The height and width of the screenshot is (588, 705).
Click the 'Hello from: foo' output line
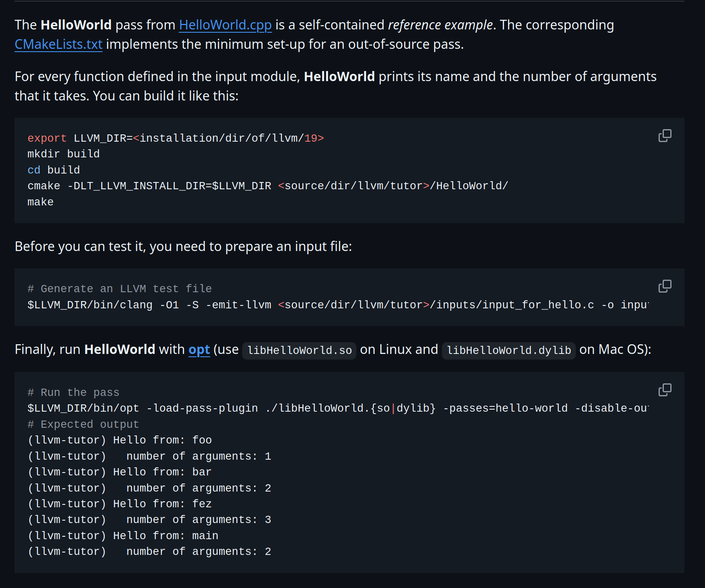coord(119,440)
